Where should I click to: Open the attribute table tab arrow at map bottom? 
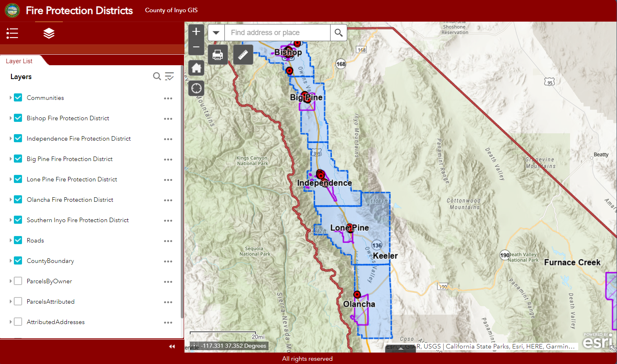point(401,349)
